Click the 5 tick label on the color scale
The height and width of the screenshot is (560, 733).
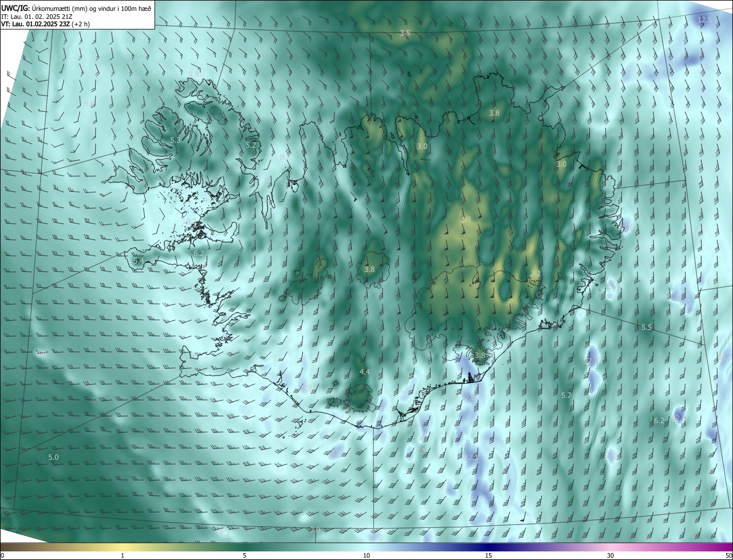245,555
